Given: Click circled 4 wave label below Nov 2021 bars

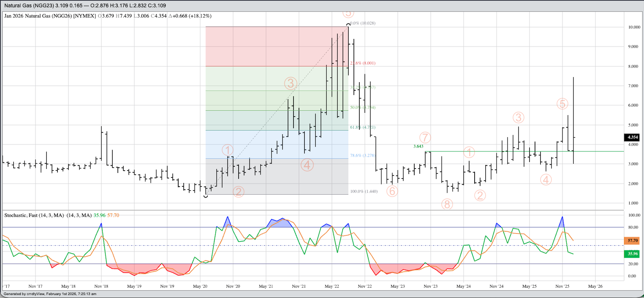Looking at the screenshot, I should [307, 165].
